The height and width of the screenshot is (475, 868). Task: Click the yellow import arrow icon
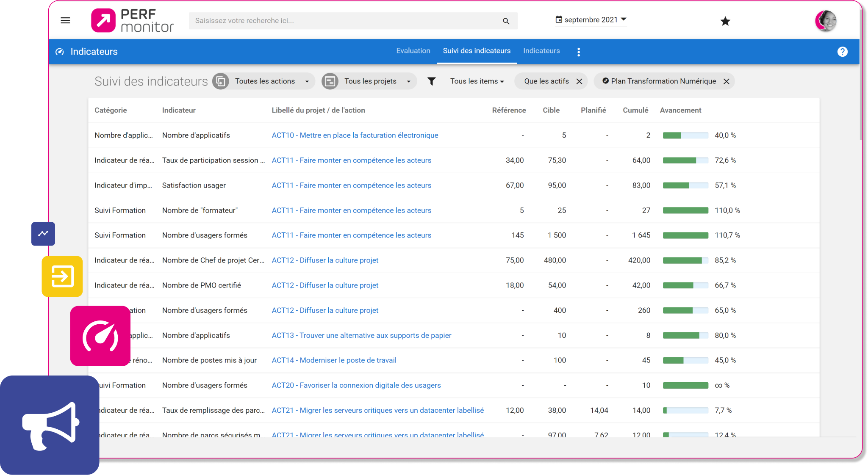click(62, 276)
